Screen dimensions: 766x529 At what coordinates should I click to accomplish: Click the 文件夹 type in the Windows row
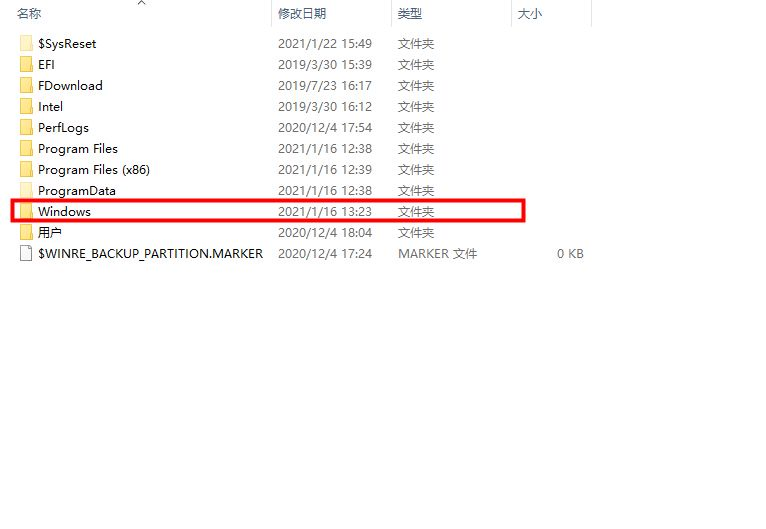coord(416,212)
